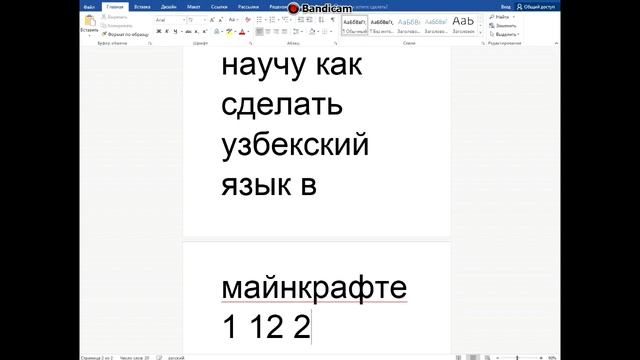Open the Arial font name dropdown
The image size is (640, 360).
click(184, 20)
